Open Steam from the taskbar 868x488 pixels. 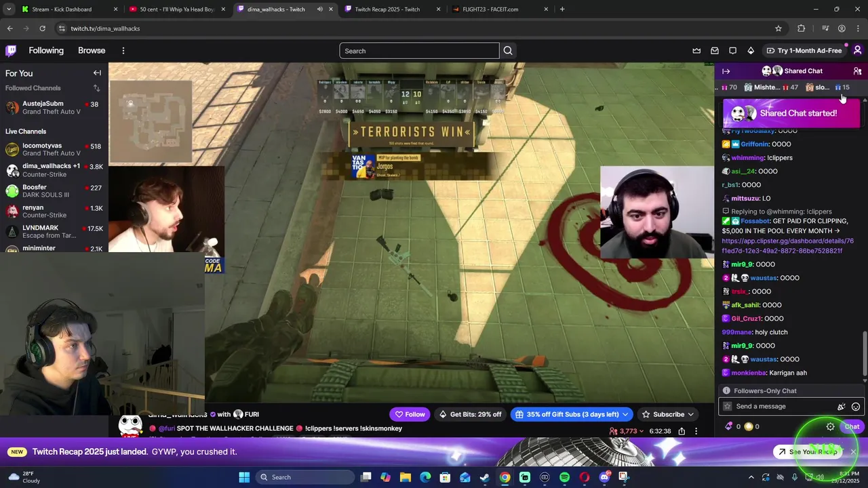point(485,477)
